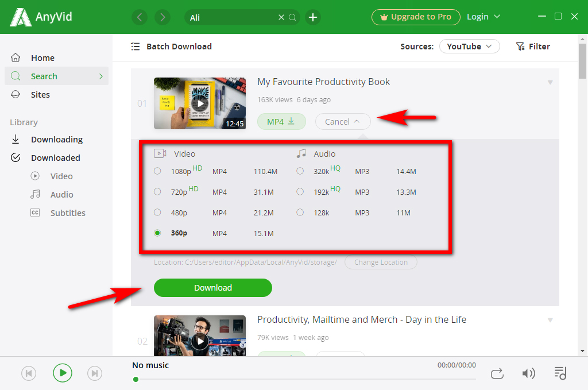Select the 360p MP4 option
The width and height of the screenshot is (588, 390).
coord(157,233)
